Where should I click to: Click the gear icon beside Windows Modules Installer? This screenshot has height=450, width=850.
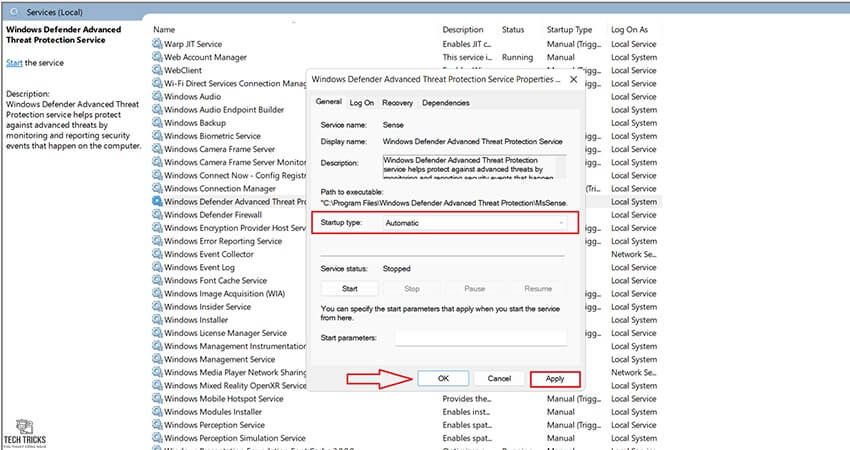point(157,412)
